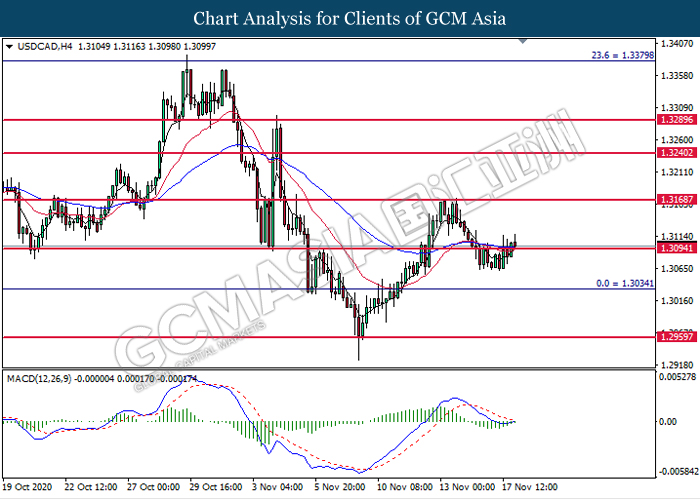The image size is (700, 500).
Task: Click the 10 Nov 08:00 time label
Action: [x=404, y=487]
